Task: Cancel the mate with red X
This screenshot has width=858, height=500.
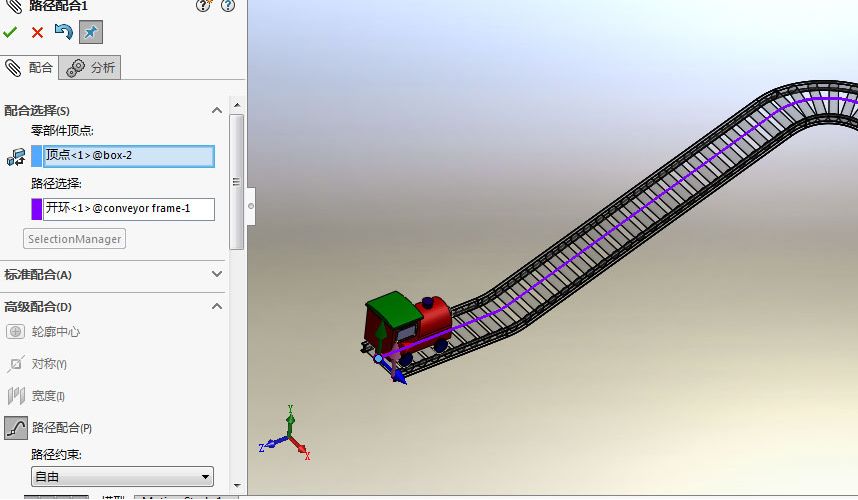Action: coord(37,33)
